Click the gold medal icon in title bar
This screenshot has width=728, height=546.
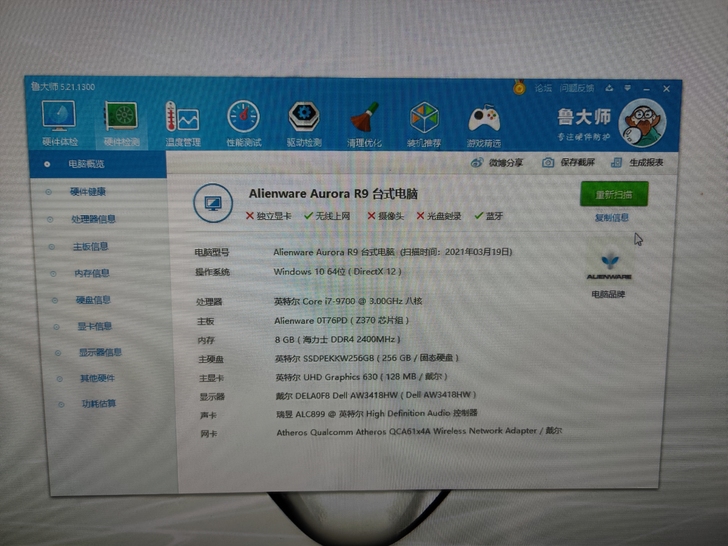(x=519, y=87)
